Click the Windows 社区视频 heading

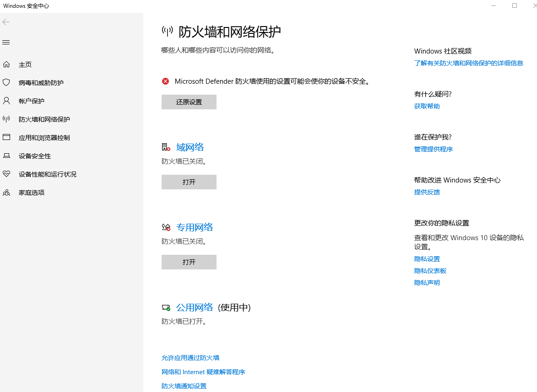443,51
